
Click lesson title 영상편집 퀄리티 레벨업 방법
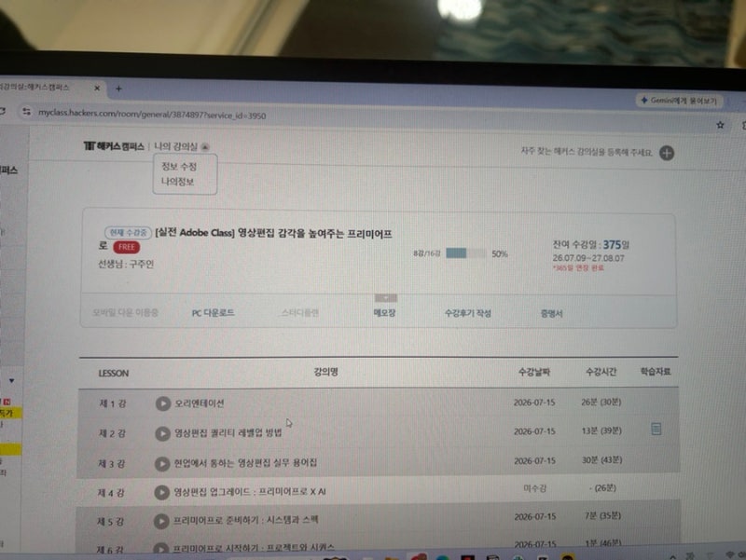(x=228, y=433)
